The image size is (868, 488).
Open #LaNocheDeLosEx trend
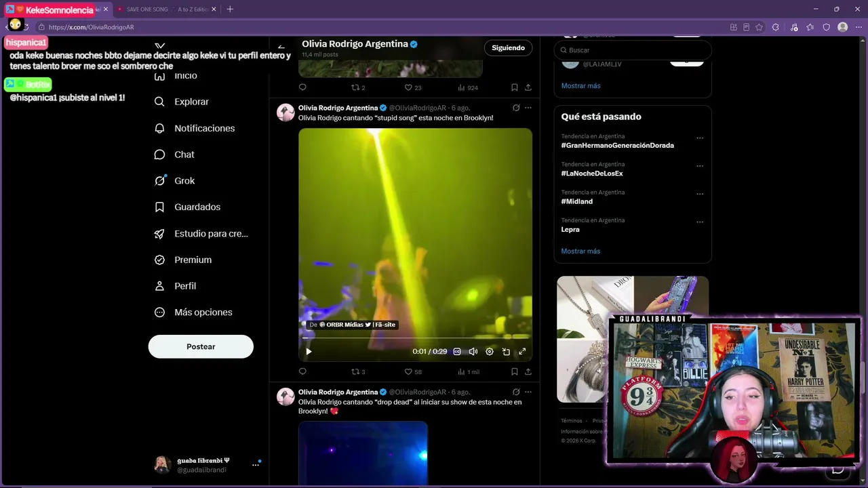click(591, 174)
